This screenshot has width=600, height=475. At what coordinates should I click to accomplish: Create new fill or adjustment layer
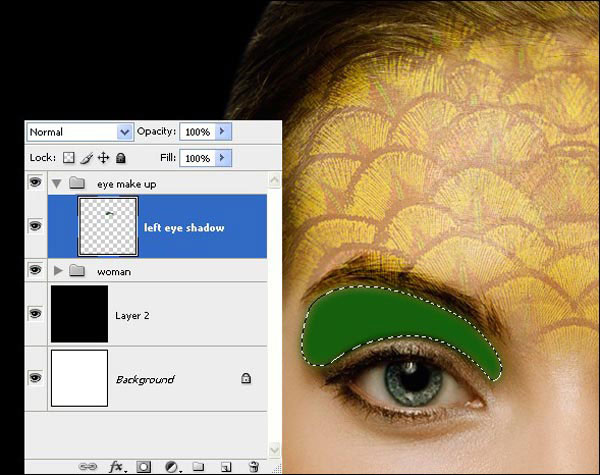171,466
